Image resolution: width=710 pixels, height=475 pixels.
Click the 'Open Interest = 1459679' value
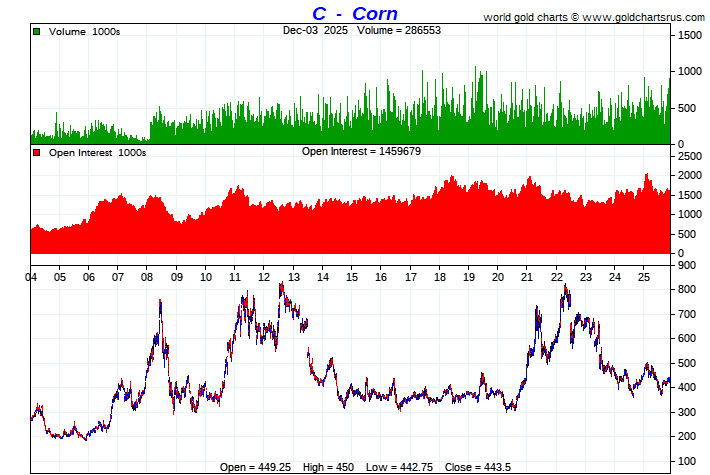tap(361, 151)
